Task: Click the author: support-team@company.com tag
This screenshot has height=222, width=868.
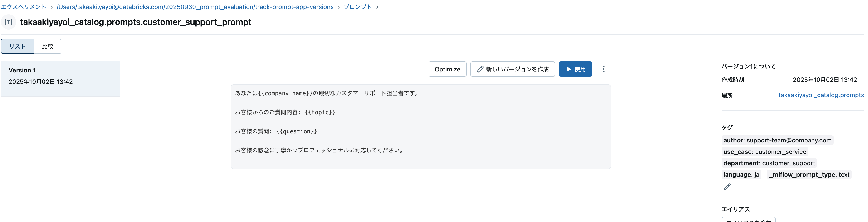Action: coord(777,140)
